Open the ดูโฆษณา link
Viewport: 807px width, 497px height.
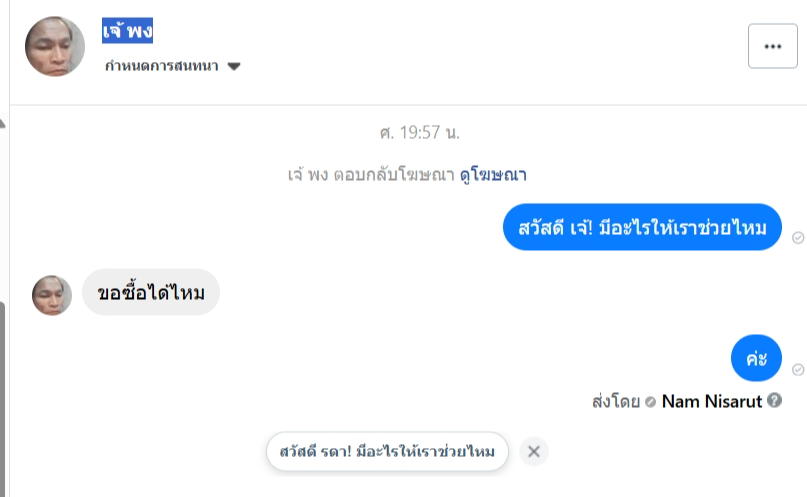493,174
